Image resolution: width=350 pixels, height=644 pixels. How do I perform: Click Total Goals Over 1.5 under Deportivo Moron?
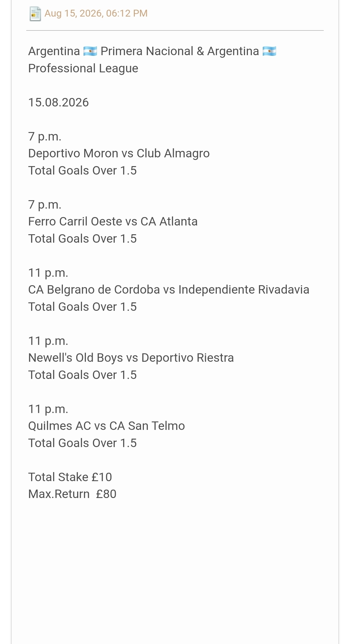tap(82, 171)
